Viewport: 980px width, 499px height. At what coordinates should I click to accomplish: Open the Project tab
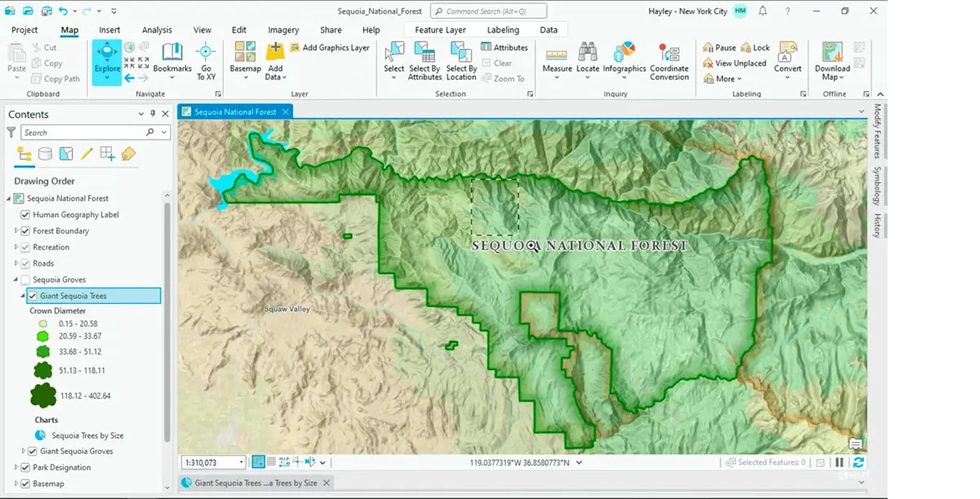[x=24, y=30]
